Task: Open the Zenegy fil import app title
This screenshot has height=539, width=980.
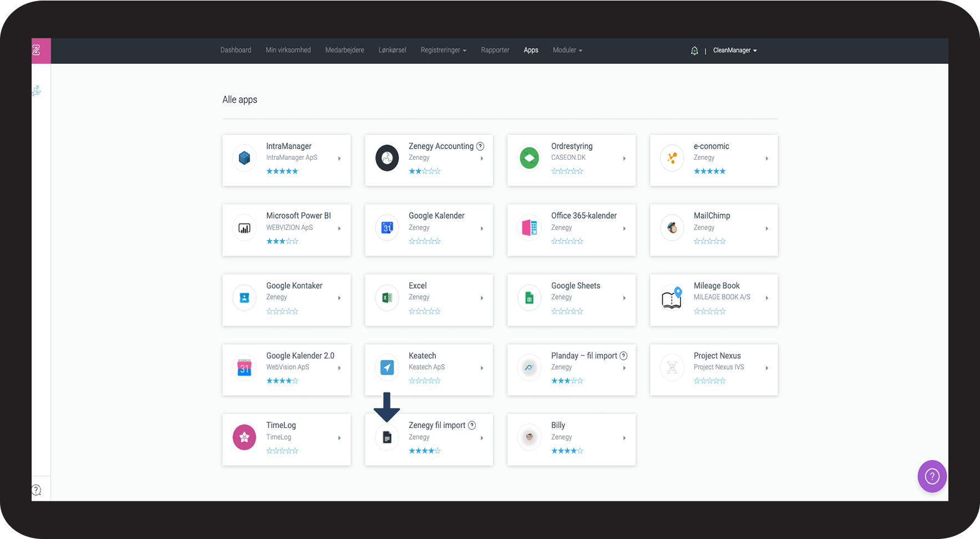Action: [x=437, y=425]
